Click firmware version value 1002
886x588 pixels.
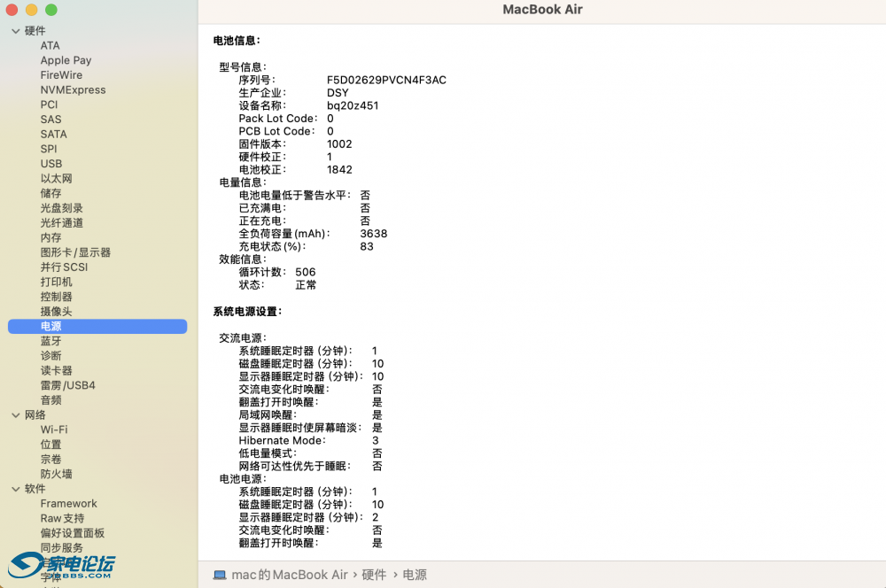pyautogui.click(x=339, y=144)
